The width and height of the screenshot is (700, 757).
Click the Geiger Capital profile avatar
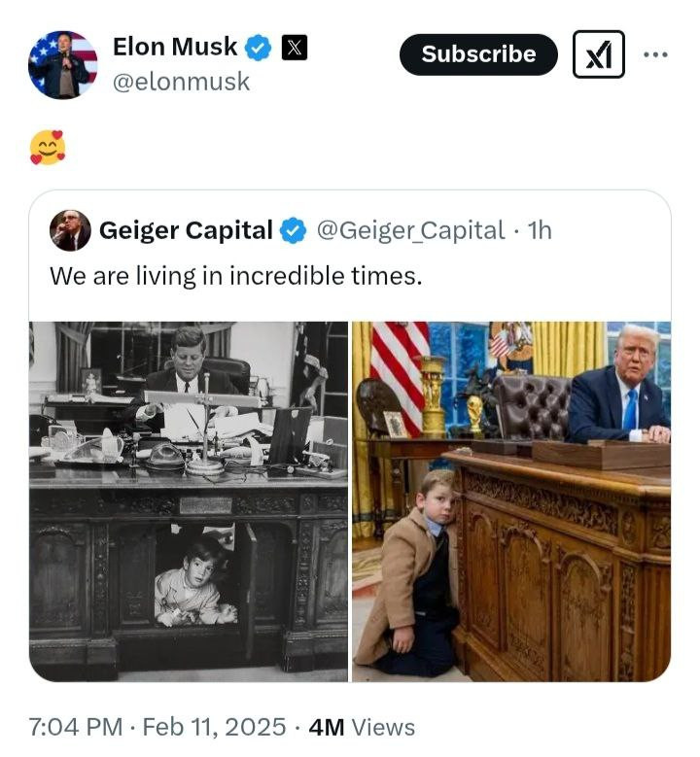tap(70, 230)
